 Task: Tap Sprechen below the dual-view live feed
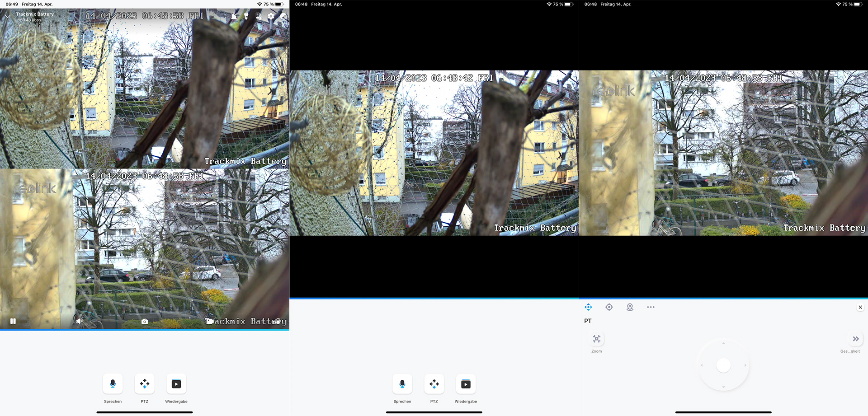pos(113,384)
